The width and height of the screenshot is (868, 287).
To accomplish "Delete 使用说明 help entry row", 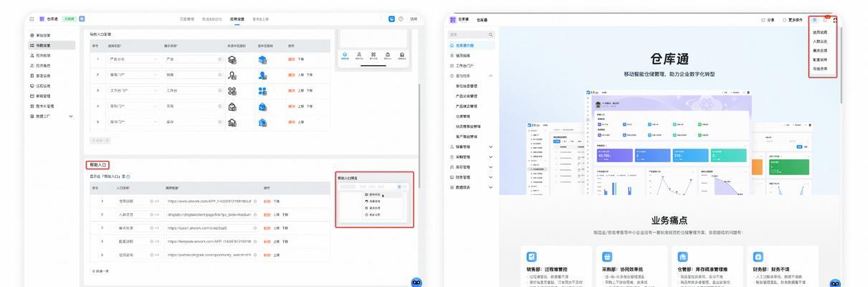I will [267, 202].
